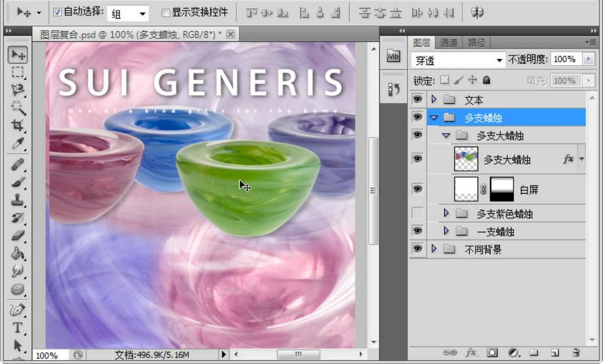Image resolution: width=603 pixels, height=364 pixels.
Task: Select the Crop tool
Action: (x=17, y=125)
